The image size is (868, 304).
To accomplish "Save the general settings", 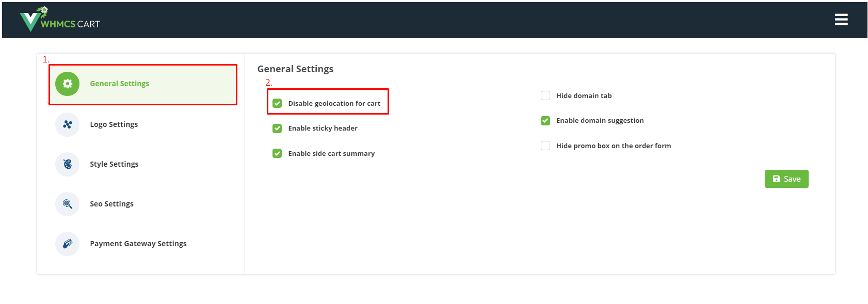I will click(786, 179).
